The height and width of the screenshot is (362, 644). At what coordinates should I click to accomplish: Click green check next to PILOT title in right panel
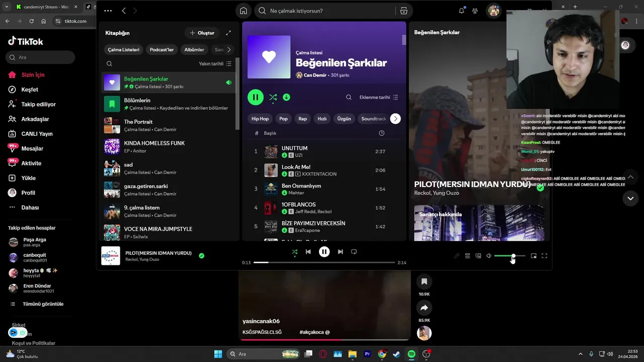coord(540,188)
